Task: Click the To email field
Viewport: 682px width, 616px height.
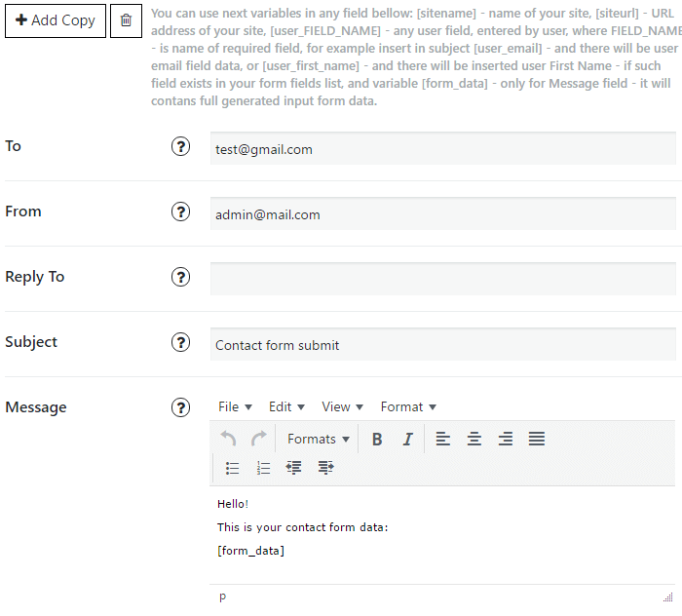Action: click(x=442, y=148)
